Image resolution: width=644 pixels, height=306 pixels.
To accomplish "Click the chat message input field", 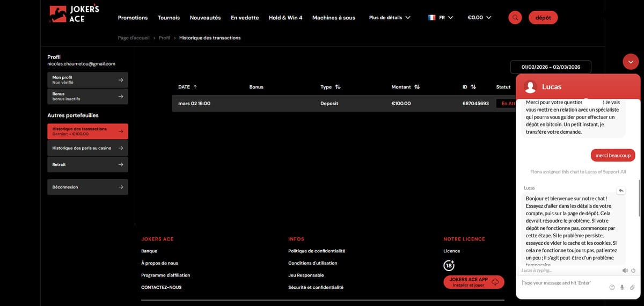I will [x=562, y=283].
